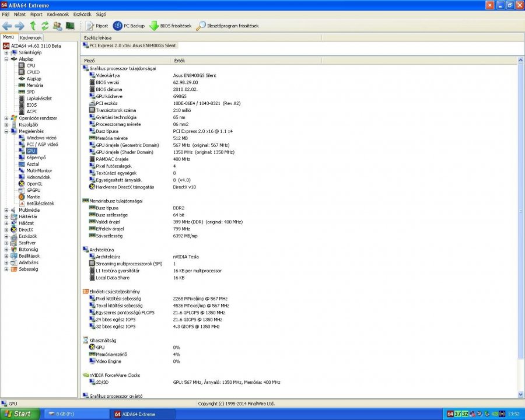Image resolution: width=525 pixels, height=420 pixels.
Task: Select Sebesség in the tree
Action: pos(28,269)
